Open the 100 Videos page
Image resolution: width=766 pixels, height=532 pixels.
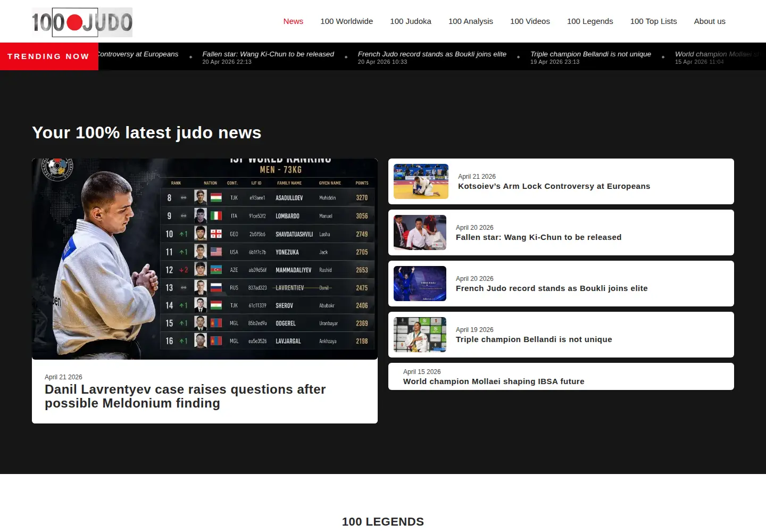pyautogui.click(x=530, y=21)
